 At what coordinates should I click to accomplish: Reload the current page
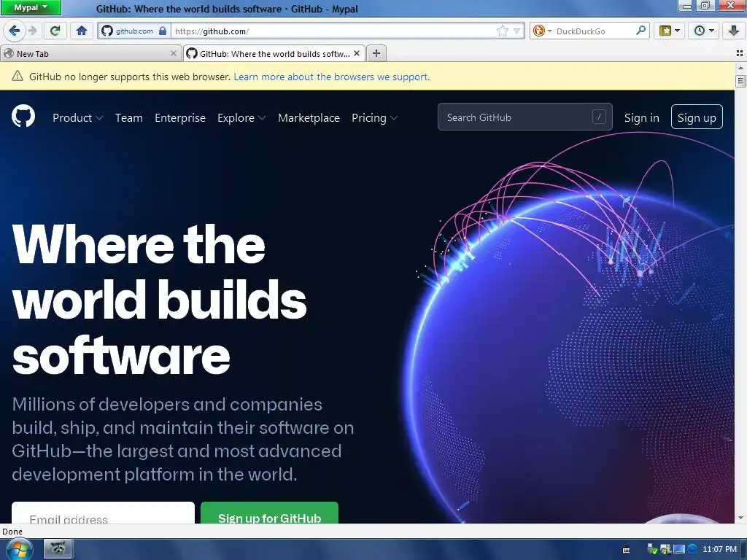(x=55, y=31)
